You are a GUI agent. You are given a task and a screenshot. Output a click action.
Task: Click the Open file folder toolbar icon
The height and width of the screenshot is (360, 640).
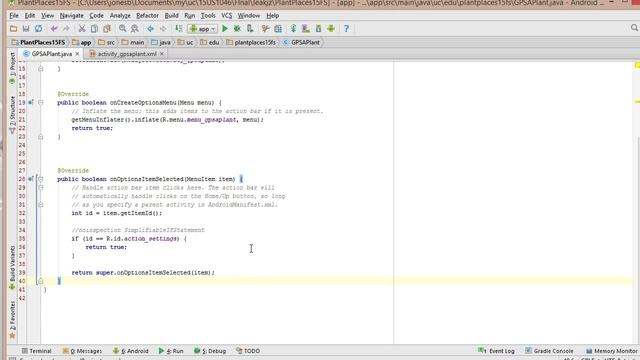[13, 29]
